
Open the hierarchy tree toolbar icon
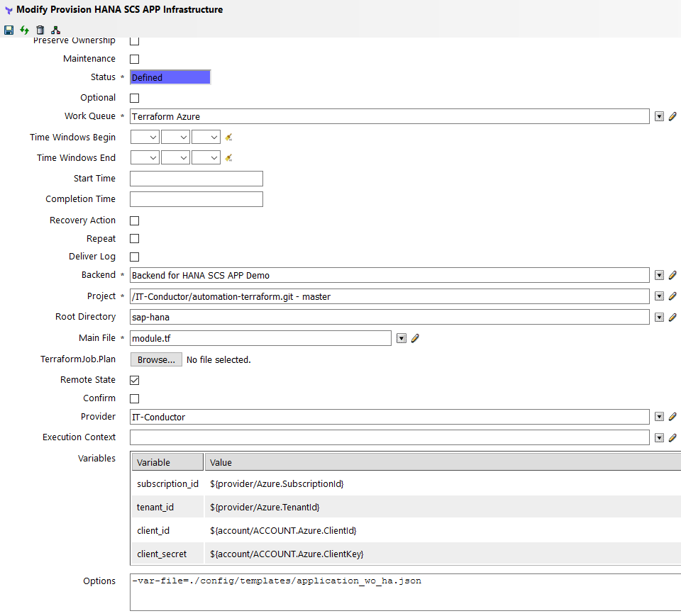click(55, 30)
